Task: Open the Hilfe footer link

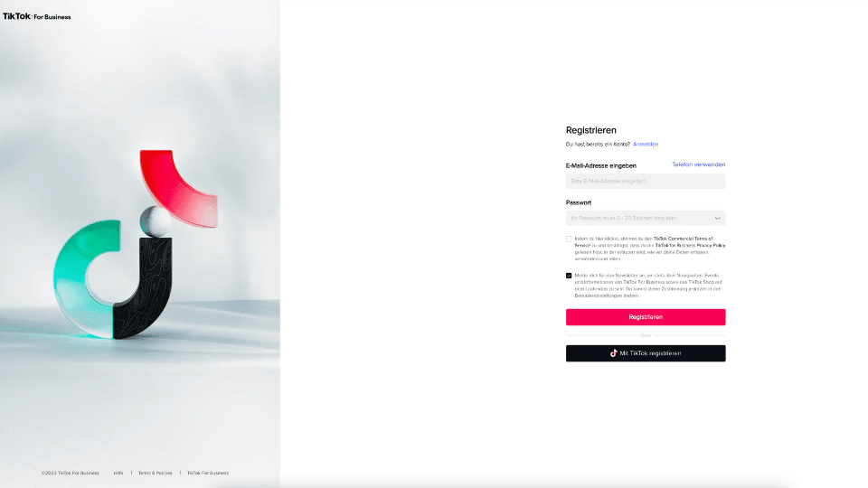Action: (x=118, y=473)
